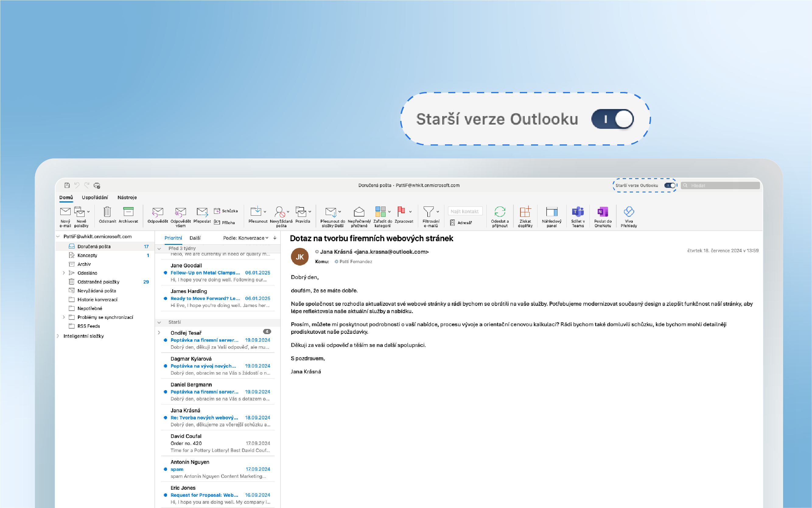The height and width of the screenshot is (508, 812).
Task: Click Získat doplňky icon
Action: [x=525, y=212]
